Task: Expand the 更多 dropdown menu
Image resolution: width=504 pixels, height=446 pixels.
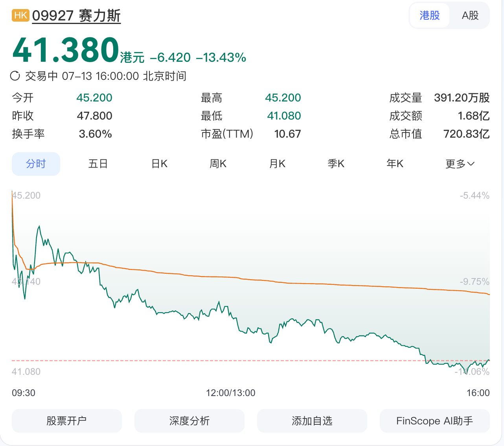Action: coord(460,164)
